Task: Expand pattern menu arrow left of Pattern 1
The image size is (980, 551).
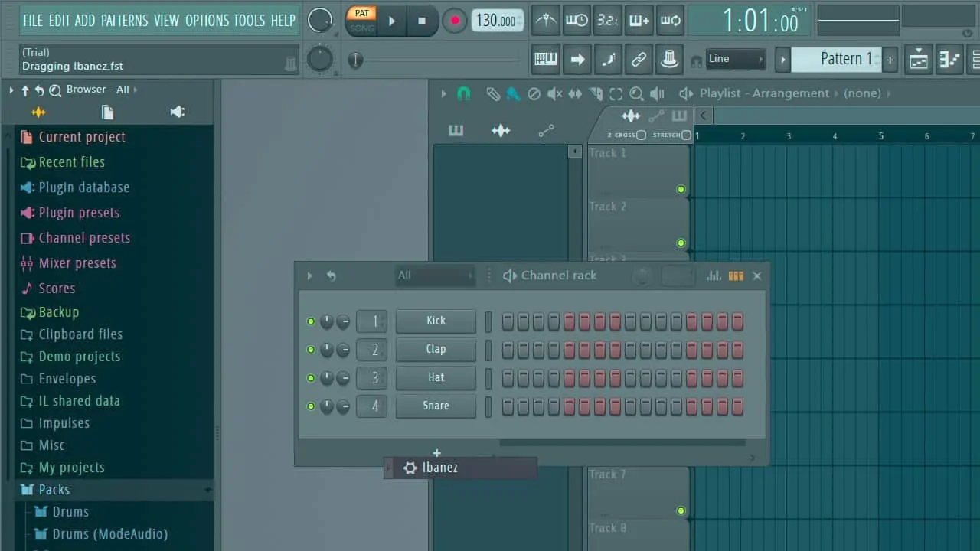Action: click(x=782, y=59)
